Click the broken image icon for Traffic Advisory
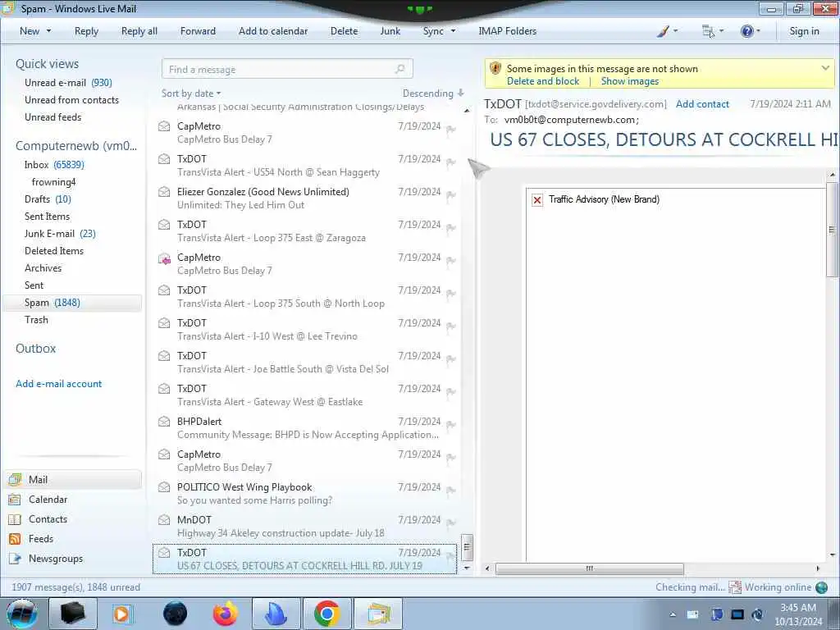The image size is (840, 630). point(536,200)
